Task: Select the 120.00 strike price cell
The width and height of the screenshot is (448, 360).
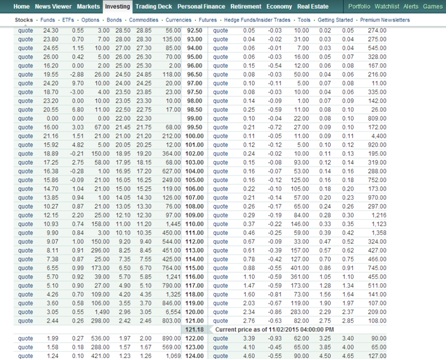Action: pyautogui.click(x=195, y=312)
